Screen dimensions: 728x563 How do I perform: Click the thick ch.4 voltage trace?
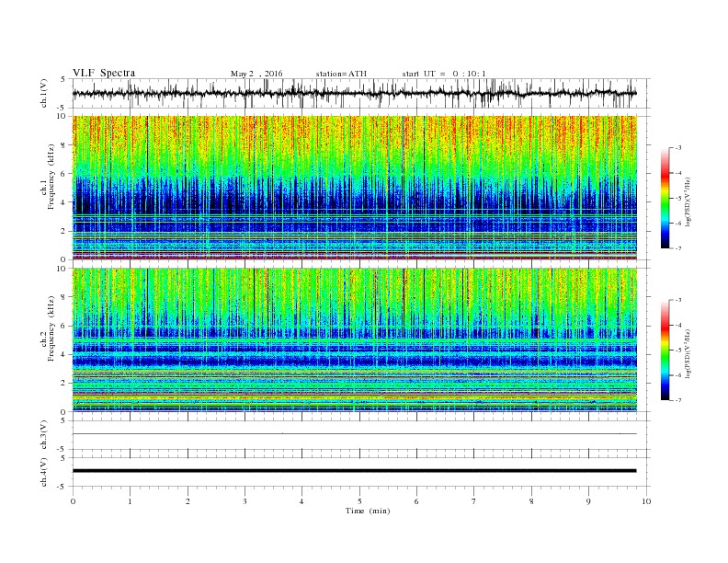click(354, 471)
